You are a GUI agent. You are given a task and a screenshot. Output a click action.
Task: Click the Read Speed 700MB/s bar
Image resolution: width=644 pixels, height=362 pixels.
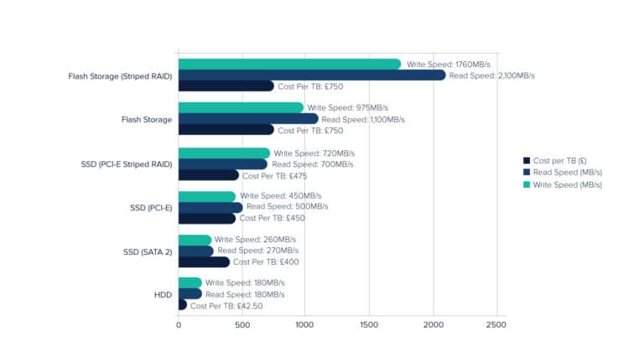pyautogui.click(x=223, y=164)
